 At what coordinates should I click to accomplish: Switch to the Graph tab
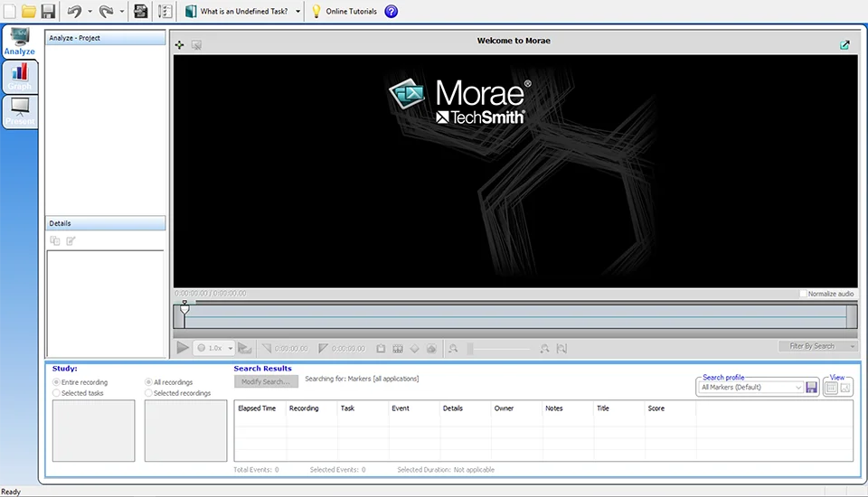tap(19, 78)
